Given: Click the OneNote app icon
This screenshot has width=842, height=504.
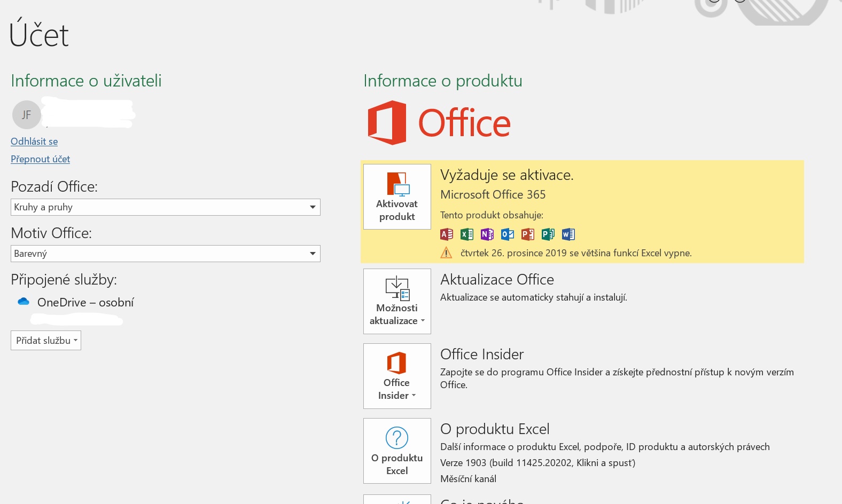Looking at the screenshot, I should pyautogui.click(x=487, y=234).
